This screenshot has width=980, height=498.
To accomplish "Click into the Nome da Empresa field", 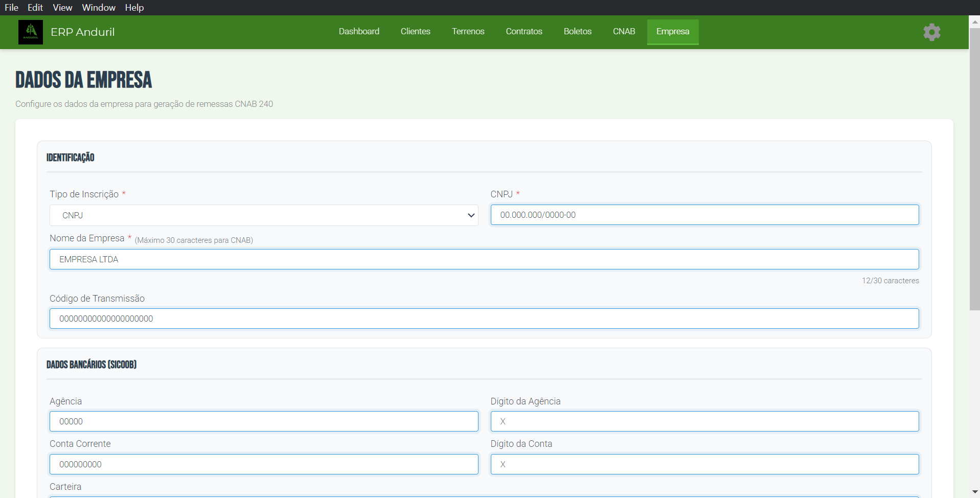I will (x=484, y=259).
